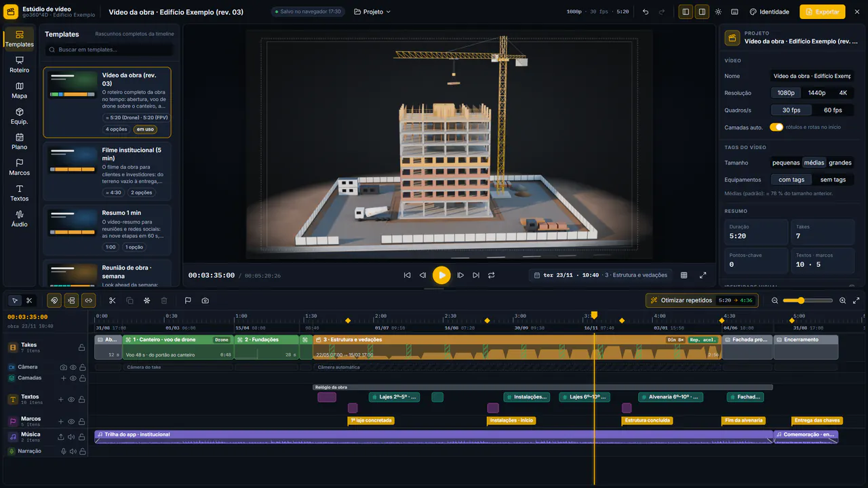Screen dimensions: 868x488
Task: Edit the video Nome field
Action: (x=812, y=76)
